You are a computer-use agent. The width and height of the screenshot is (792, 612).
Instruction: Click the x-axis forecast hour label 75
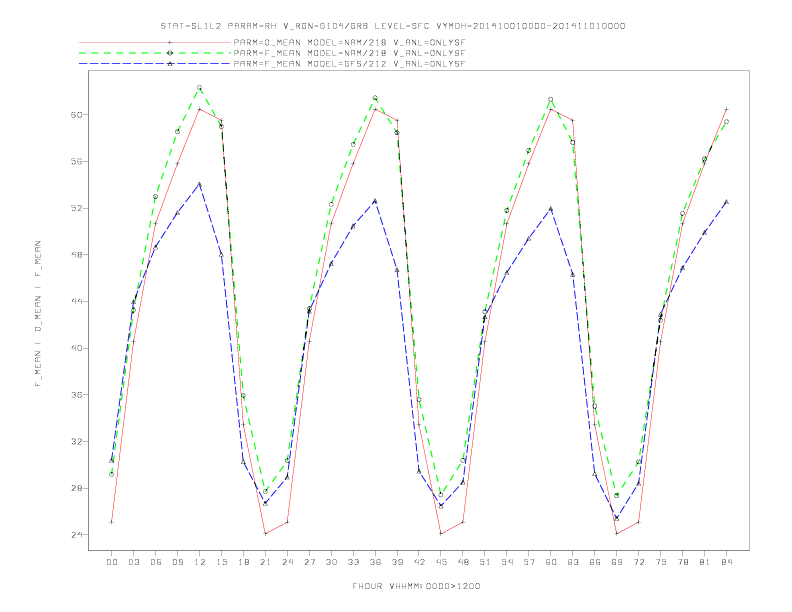tap(660, 562)
